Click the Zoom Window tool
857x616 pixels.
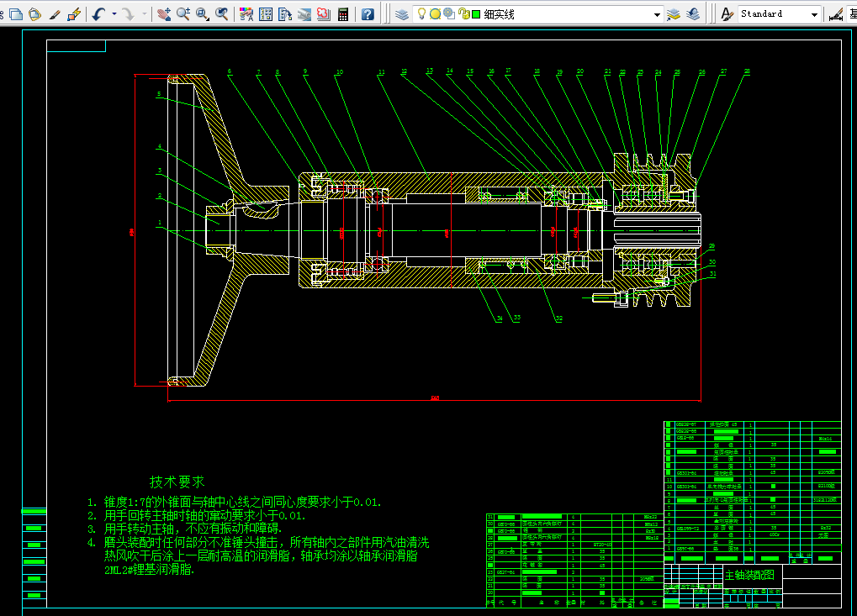coord(202,14)
